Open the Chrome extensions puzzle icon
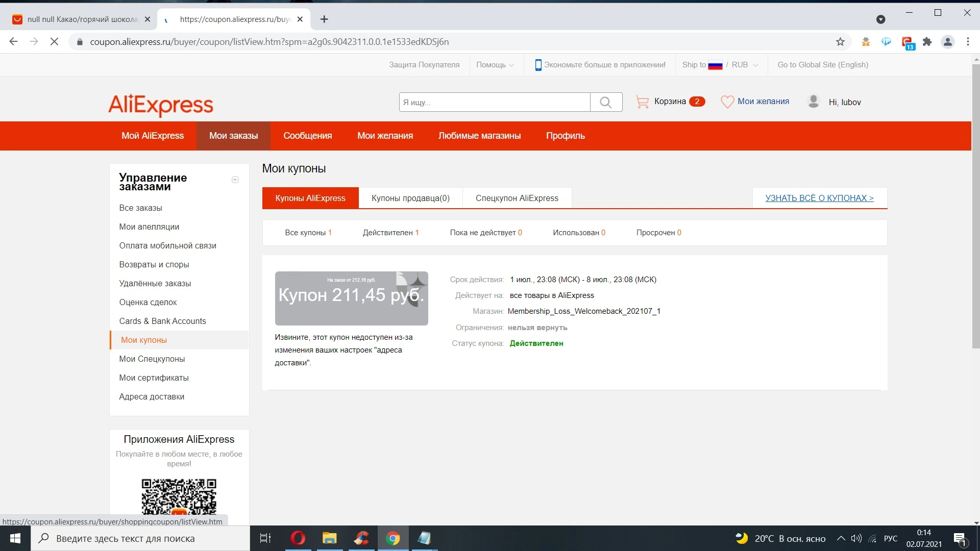980x551 pixels. 927,42
